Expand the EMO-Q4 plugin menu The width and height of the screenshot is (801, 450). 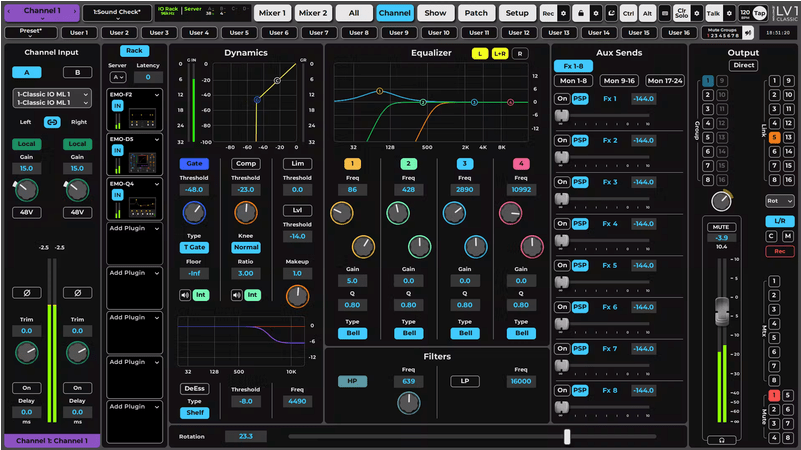[157, 184]
